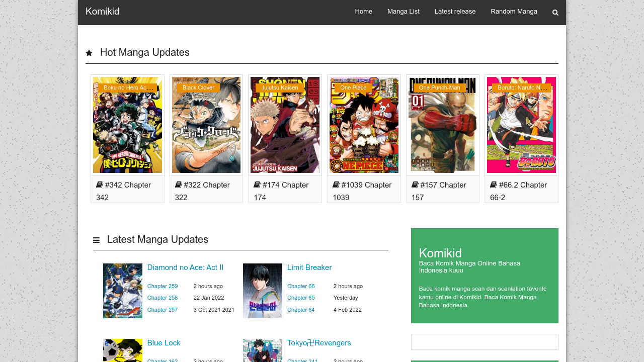Click the Tokyo卍Revengers cover image
Image resolution: width=644 pixels, height=362 pixels.
(x=263, y=350)
